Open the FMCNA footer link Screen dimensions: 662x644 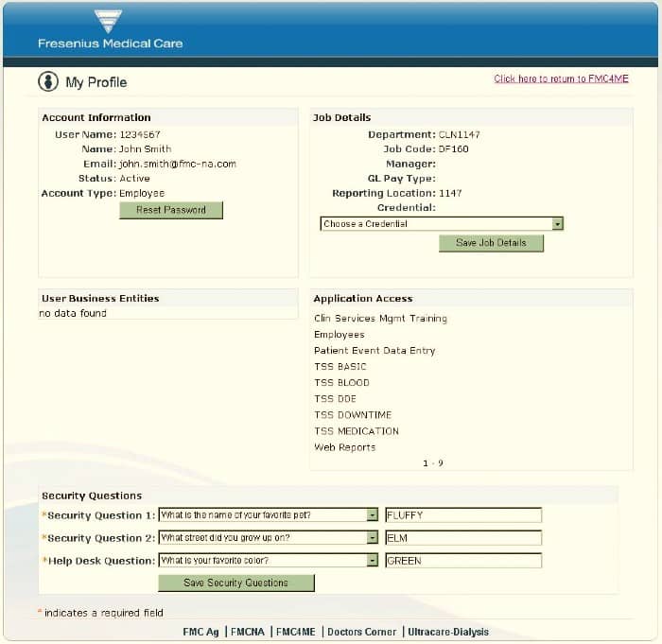click(x=248, y=632)
